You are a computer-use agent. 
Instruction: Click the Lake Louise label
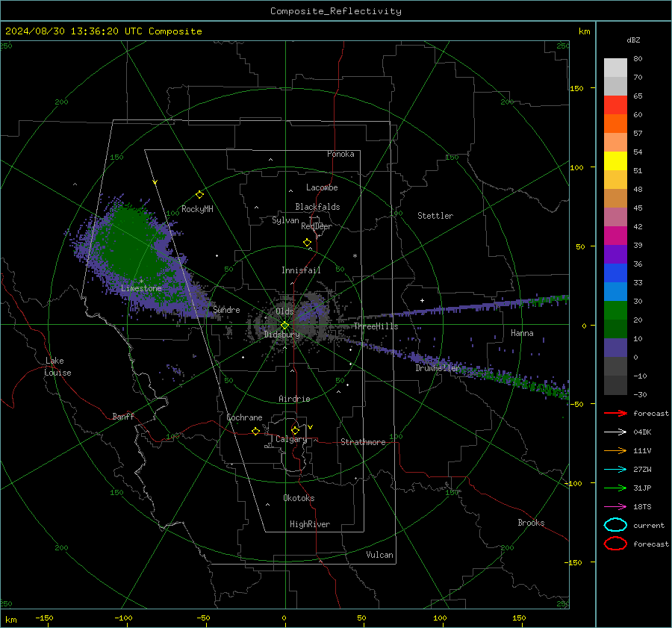point(57,367)
